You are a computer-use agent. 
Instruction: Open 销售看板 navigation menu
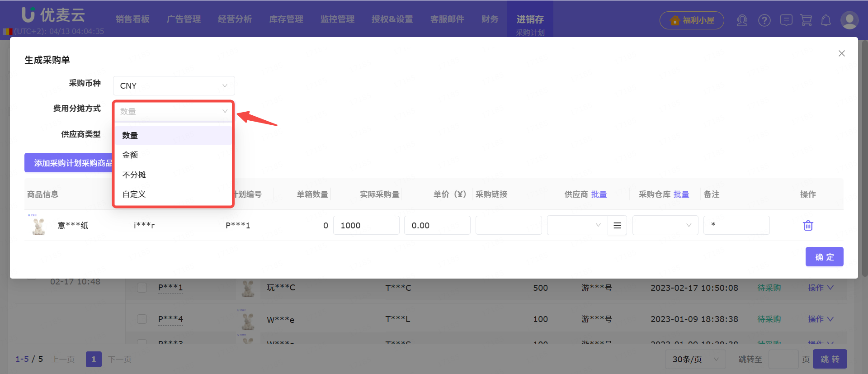click(x=132, y=19)
